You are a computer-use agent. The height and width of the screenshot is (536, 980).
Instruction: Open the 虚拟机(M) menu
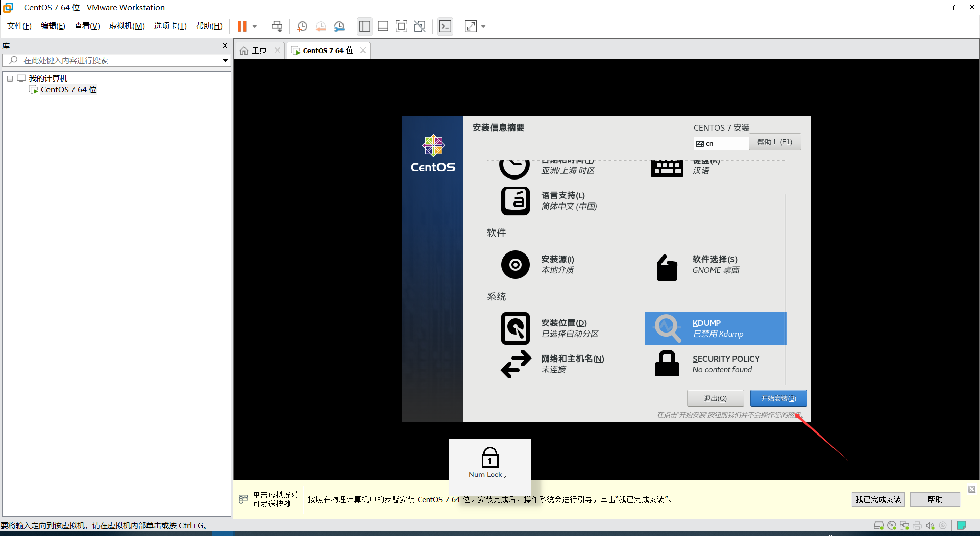click(127, 26)
